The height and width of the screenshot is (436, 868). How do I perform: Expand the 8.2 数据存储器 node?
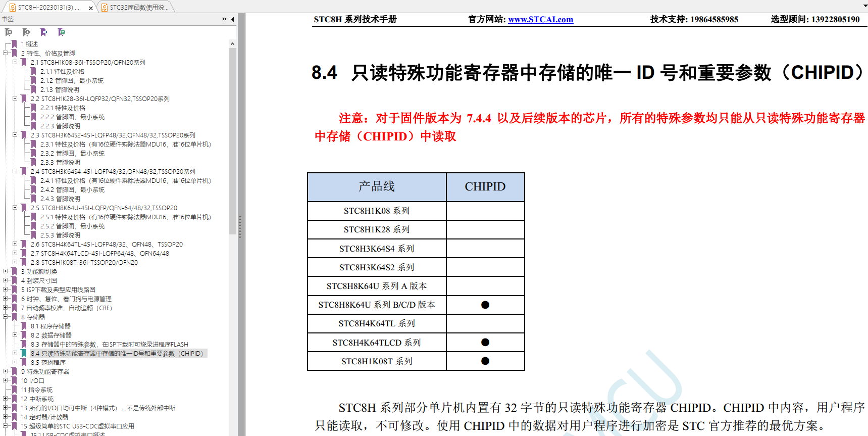click(15, 335)
